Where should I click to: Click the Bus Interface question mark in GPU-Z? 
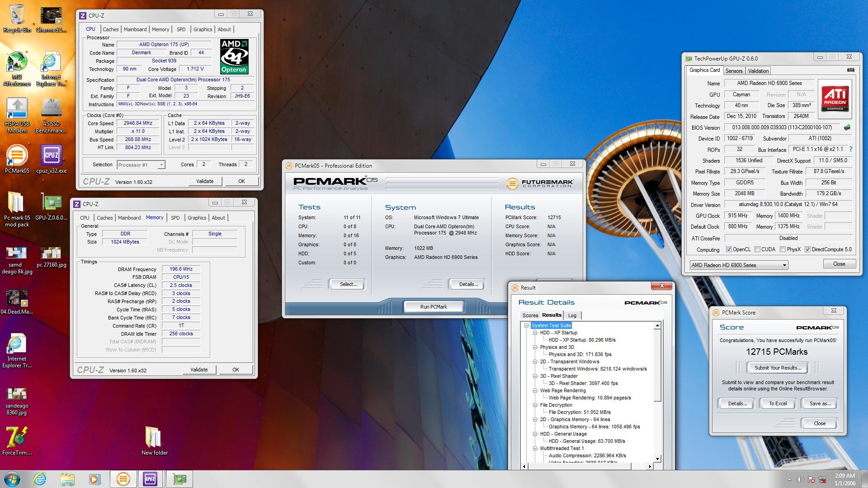pos(850,149)
